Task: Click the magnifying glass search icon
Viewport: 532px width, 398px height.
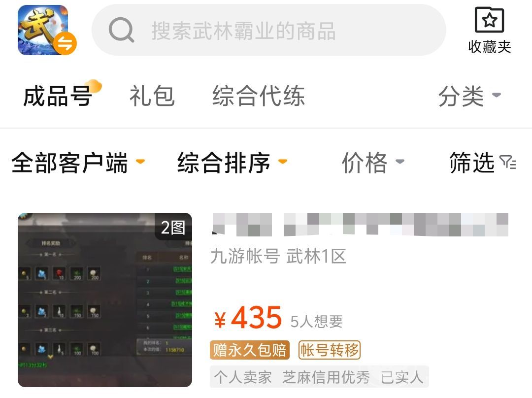Action: click(x=121, y=30)
